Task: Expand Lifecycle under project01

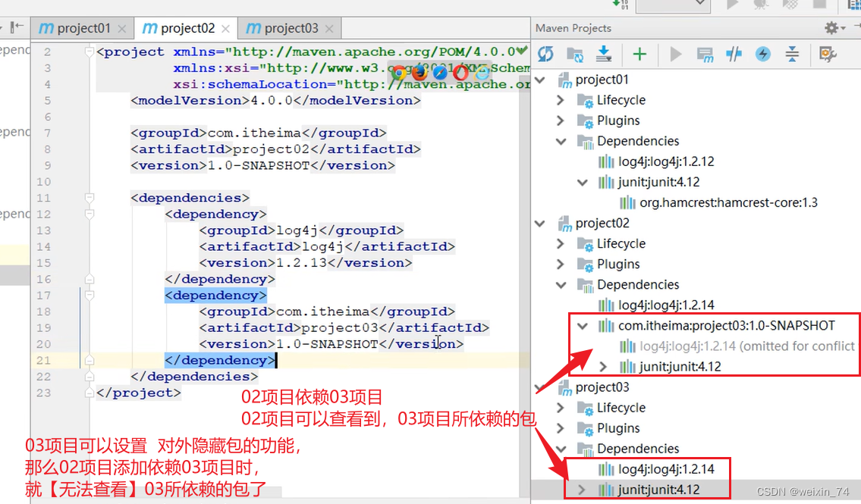Action: (561, 100)
